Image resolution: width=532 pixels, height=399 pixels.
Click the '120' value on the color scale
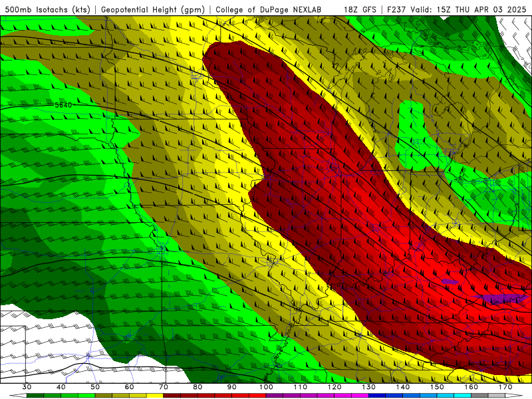(x=334, y=387)
